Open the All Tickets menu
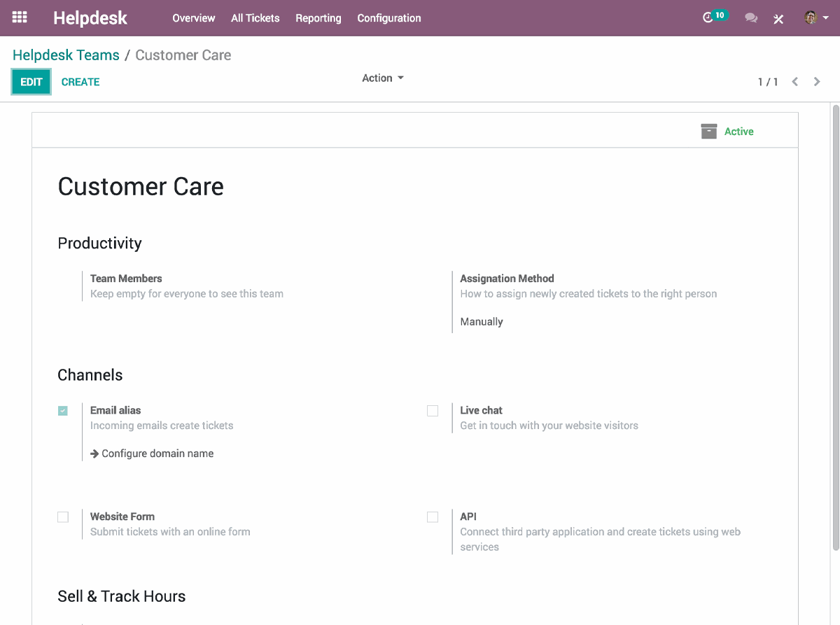This screenshot has height=625, width=840. pos(255,18)
